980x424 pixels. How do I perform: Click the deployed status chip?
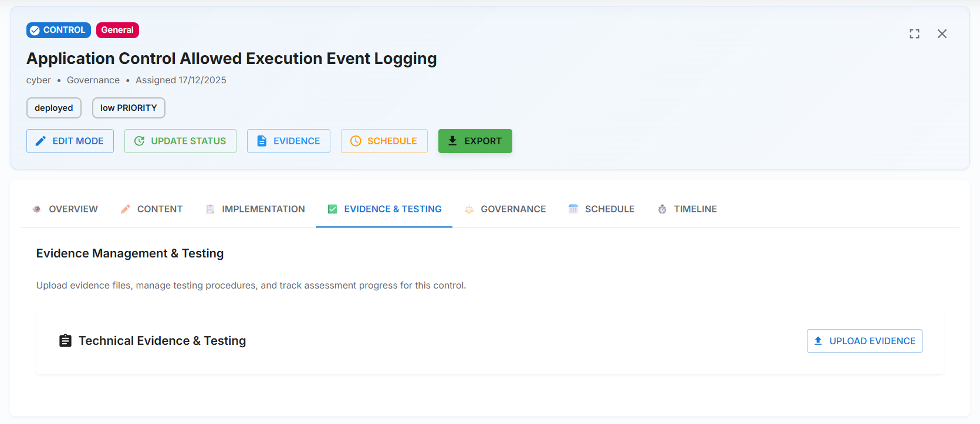(54, 108)
